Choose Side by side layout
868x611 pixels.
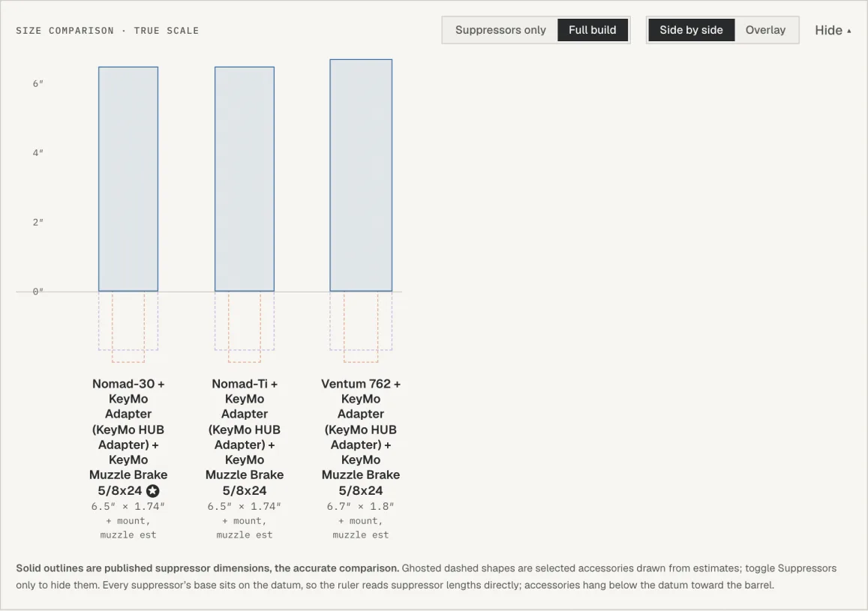tap(691, 30)
